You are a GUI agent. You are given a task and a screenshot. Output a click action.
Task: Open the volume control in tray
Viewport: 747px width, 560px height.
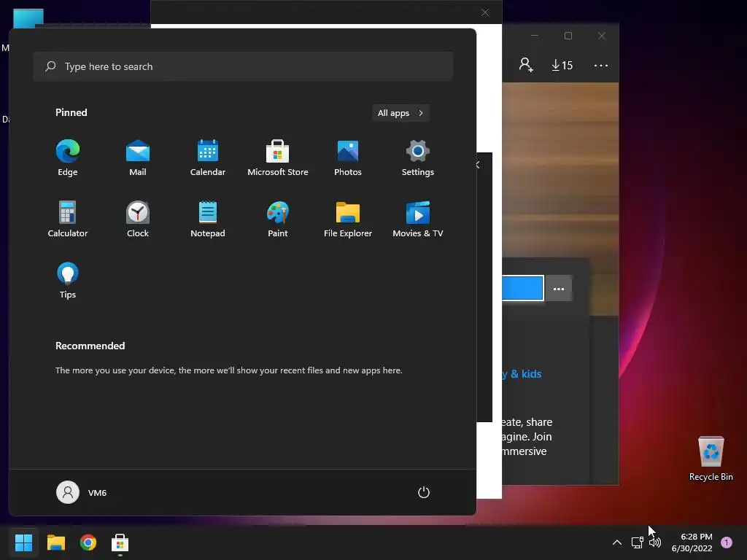655,542
